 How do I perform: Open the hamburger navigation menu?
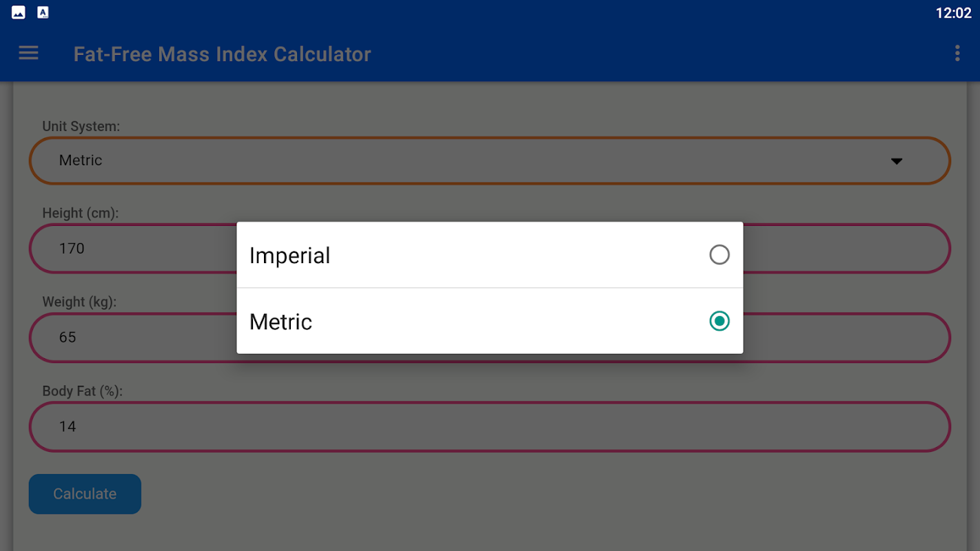coord(28,54)
